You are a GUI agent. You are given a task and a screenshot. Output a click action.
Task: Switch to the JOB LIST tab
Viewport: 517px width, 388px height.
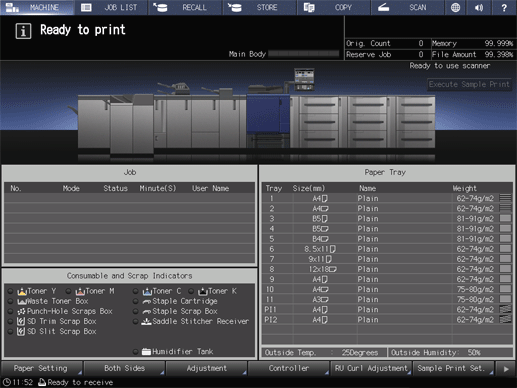[111, 7]
